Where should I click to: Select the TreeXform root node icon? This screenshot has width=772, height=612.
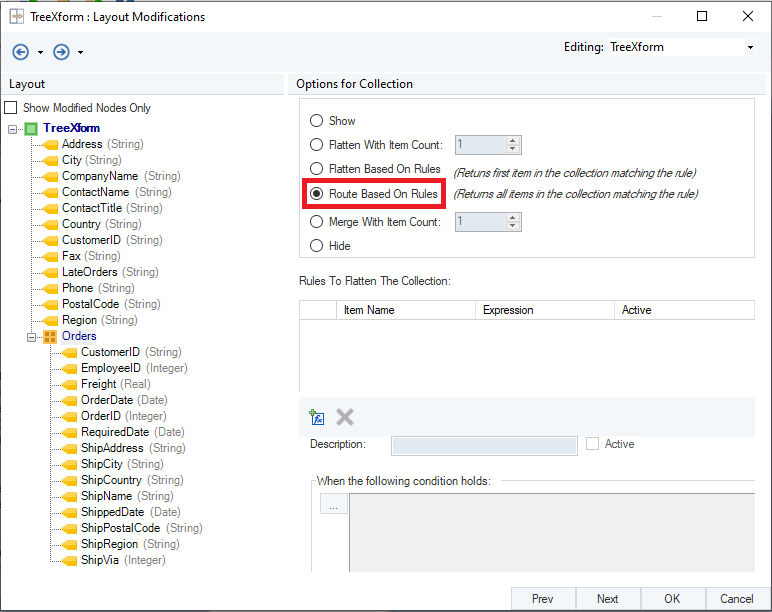(31, 129)
